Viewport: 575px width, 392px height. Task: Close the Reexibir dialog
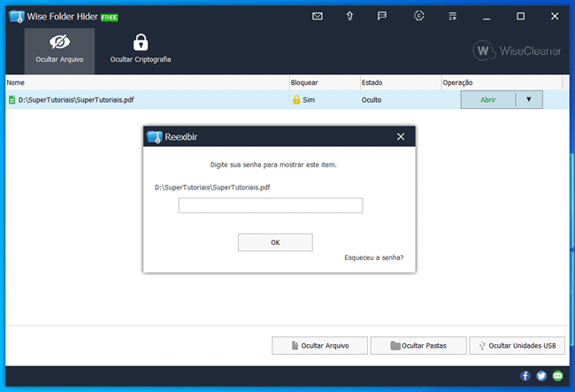click(x=401, y=137)
